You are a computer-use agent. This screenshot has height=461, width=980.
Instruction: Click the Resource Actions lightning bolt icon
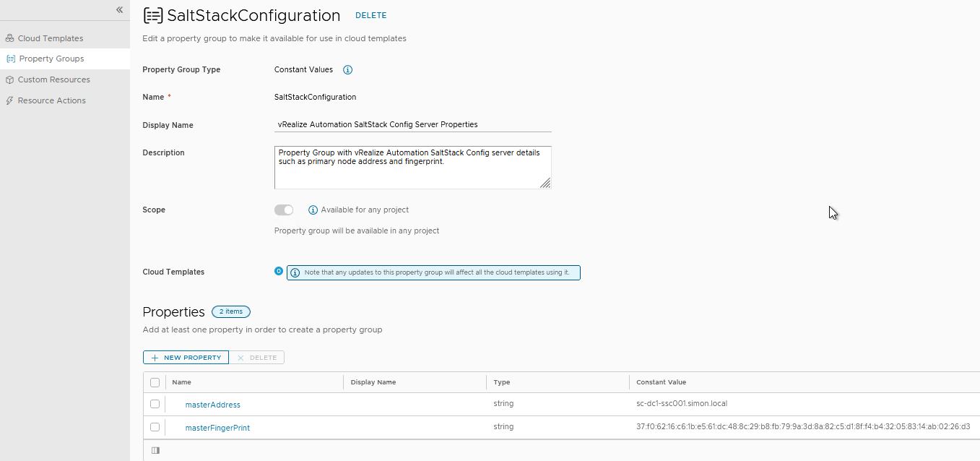coord(9,100)
